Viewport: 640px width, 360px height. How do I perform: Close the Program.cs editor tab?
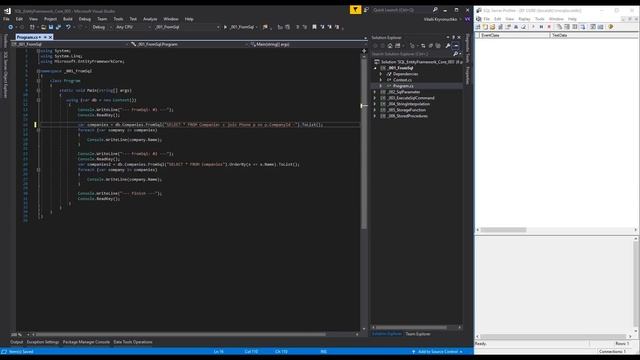tap(50, 37)
